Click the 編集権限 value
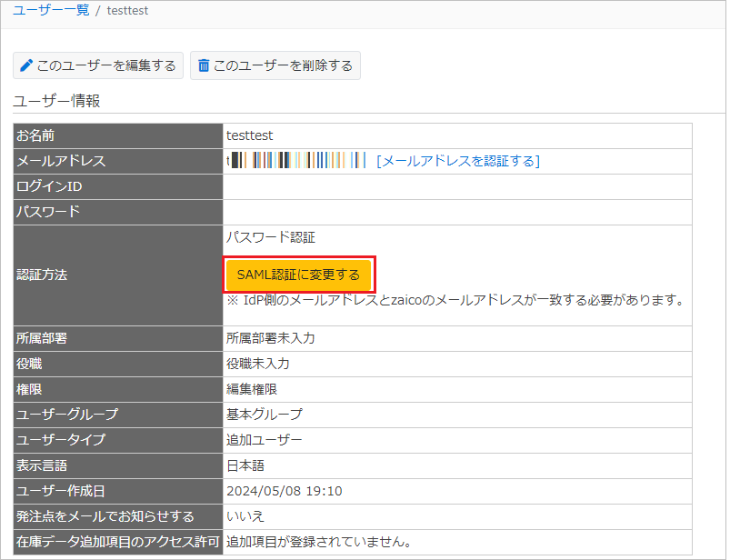The width and height of the screenshot is (730, 560). pyautogui.click(x=252, y=389)
